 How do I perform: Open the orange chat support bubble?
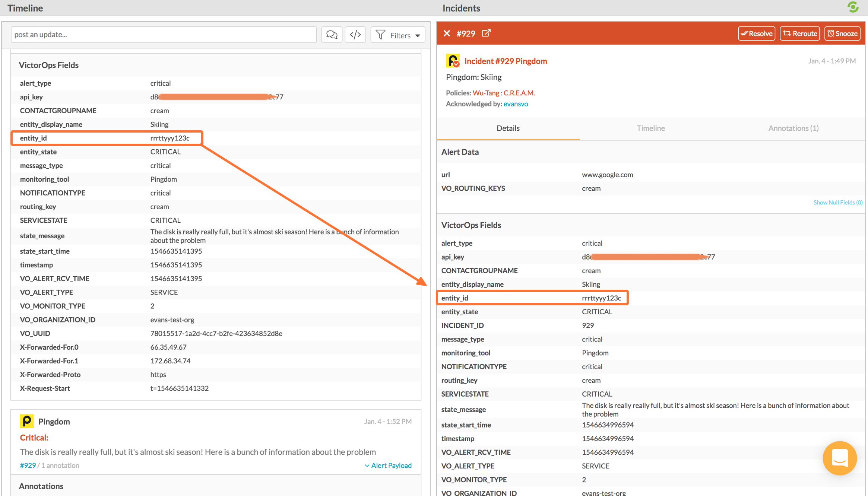tap(840, 458)
